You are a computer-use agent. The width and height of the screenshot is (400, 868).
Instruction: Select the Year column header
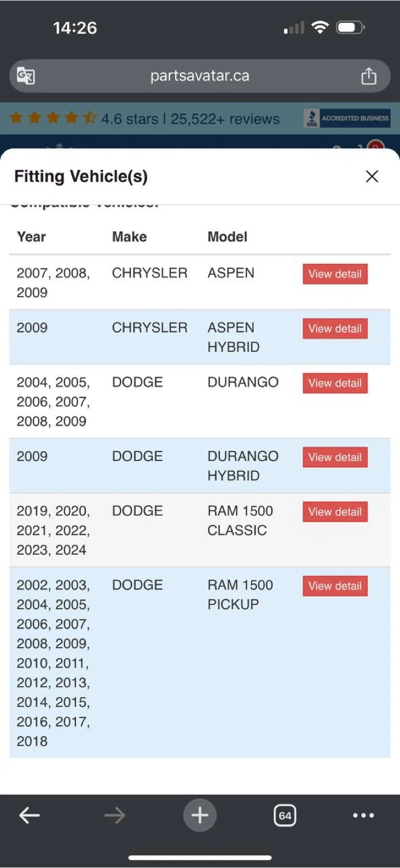[31, 237]
